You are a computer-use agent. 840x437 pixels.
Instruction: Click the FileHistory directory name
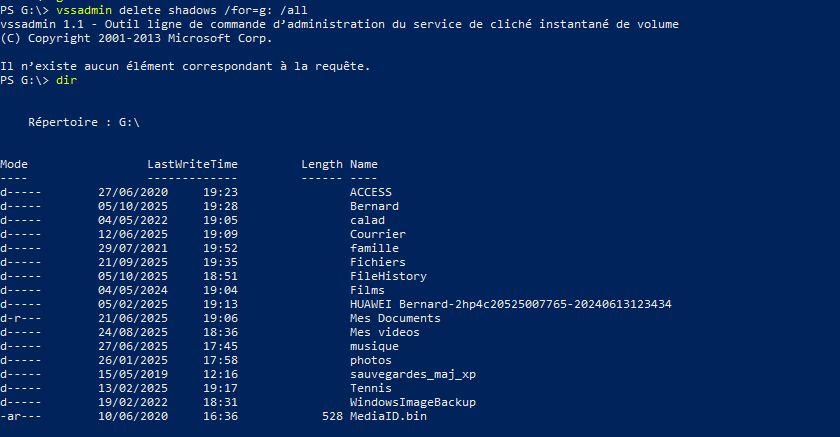pyautogui.click(x=388, y=276)
